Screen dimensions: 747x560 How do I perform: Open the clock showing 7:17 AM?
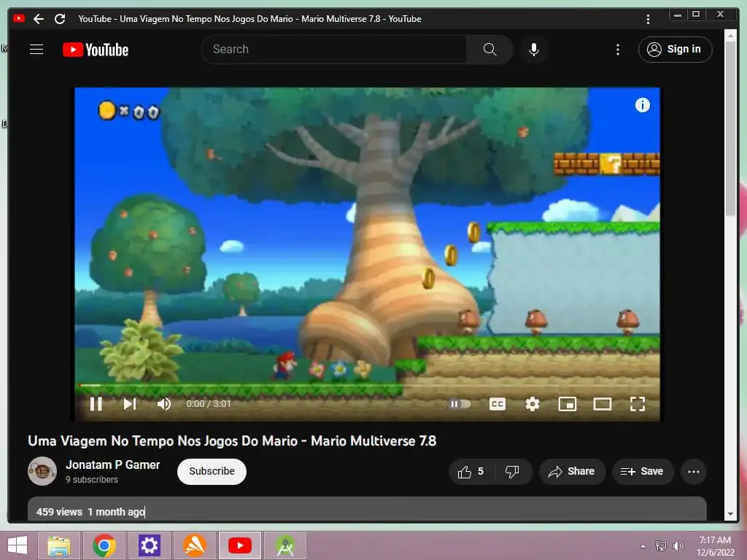715,546
